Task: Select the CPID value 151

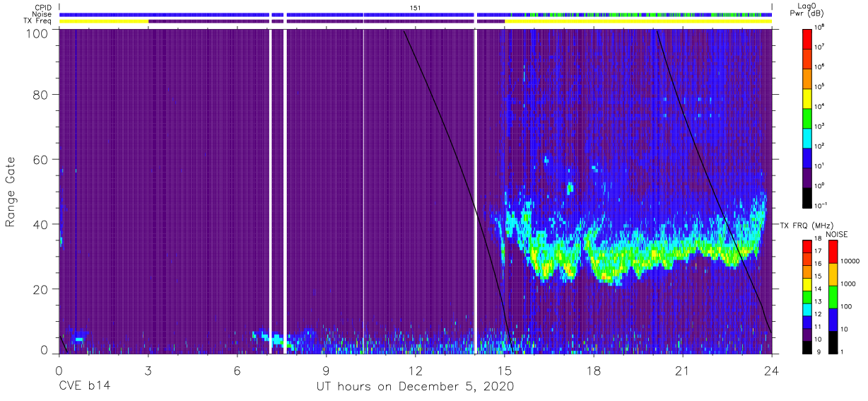Action: (416, 8)
